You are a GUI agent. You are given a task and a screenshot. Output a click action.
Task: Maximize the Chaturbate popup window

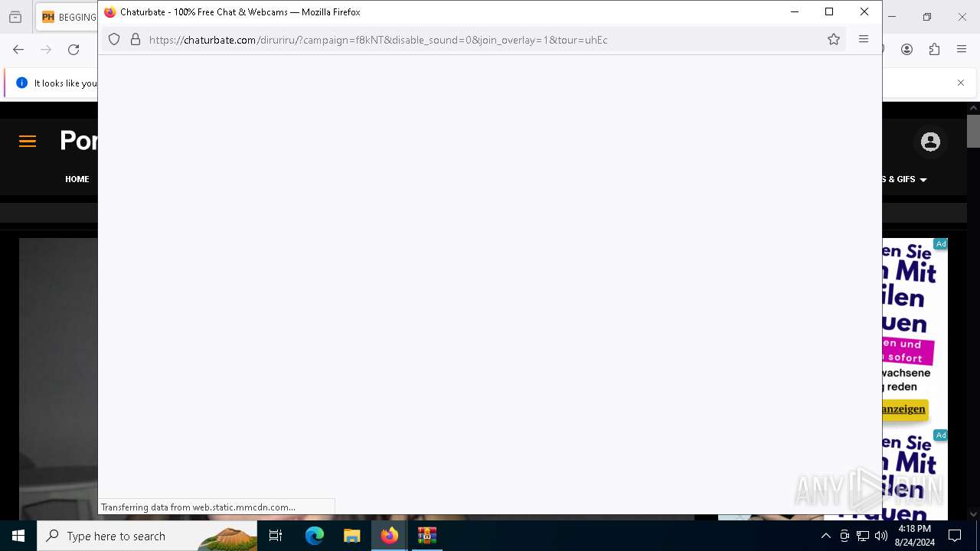(829, 11)
